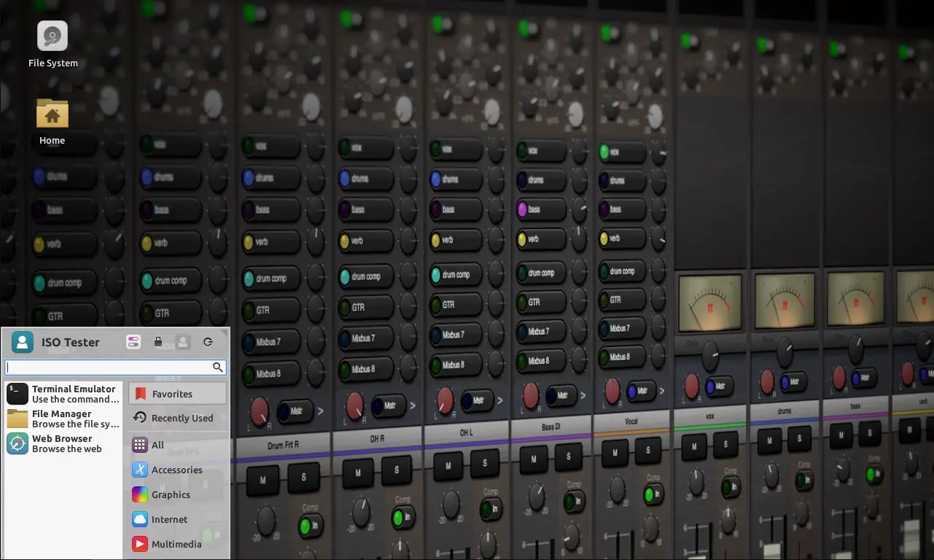934x560 pixels.
Task: Click the ISO Tester username label
Action: point(71,342)
